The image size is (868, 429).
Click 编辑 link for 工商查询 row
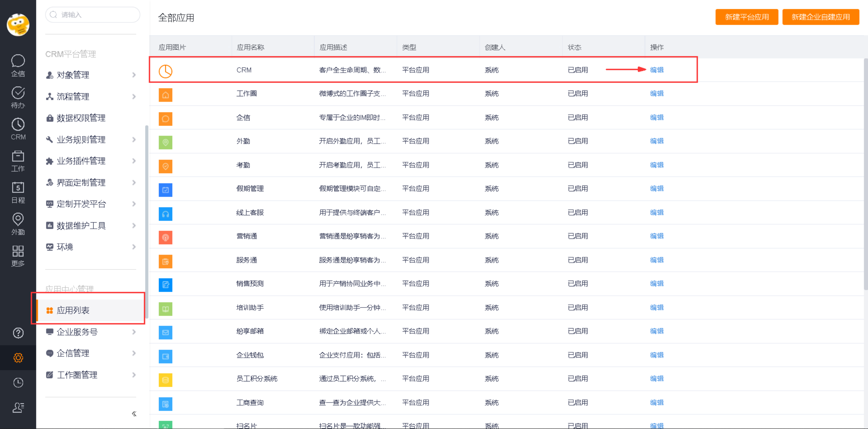pos(657,403)
